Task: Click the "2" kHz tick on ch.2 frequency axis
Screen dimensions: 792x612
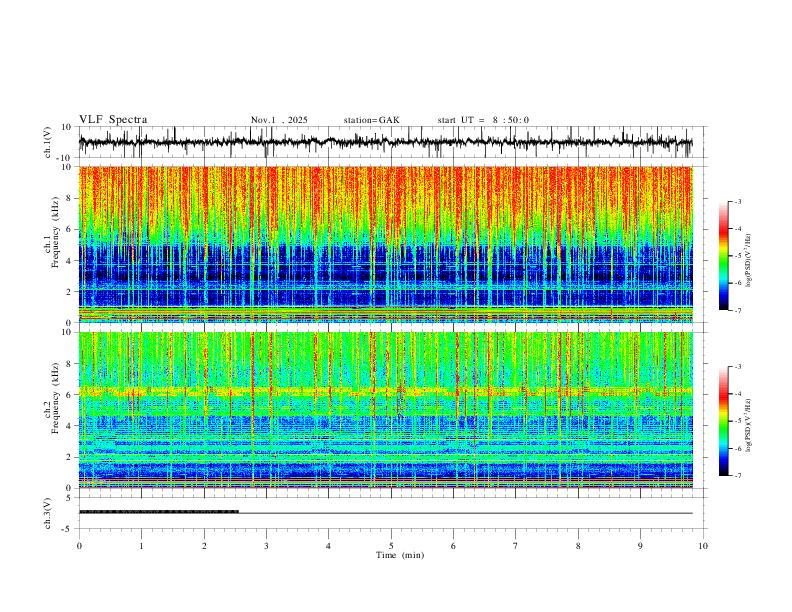Action: pos(70,457)
